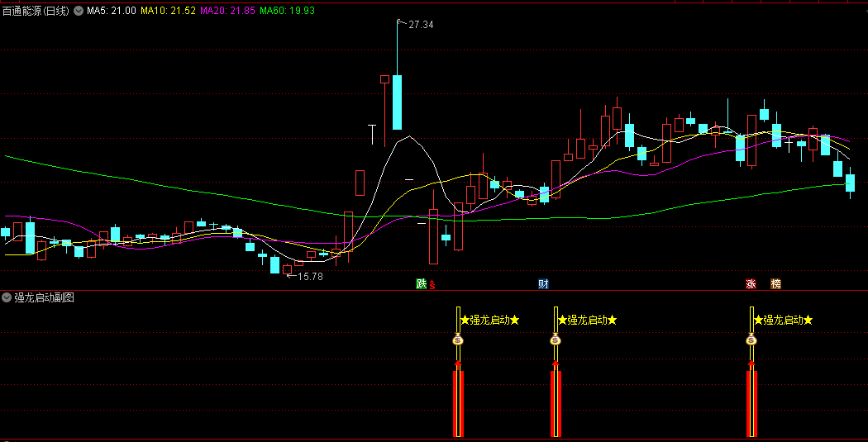This screenshot has height=442, width=868.
Task: Click the leftmost money bag signal icon
Action: tap(458, 339)
